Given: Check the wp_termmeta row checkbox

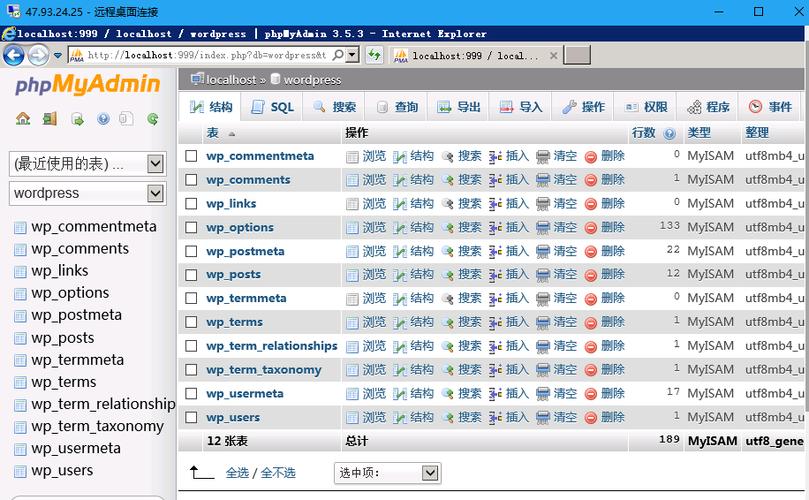Looking at the screenshot, I should point(191,298).
